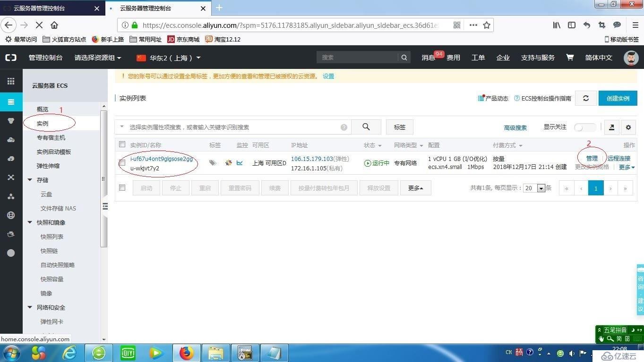Open page size dropdown showing 20

click(534, 188)
